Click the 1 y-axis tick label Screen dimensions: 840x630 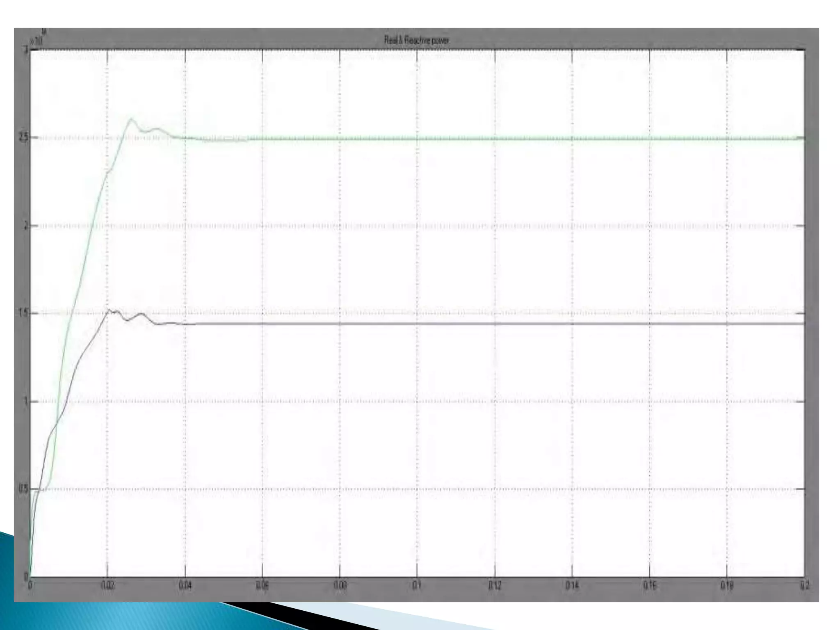25,401
